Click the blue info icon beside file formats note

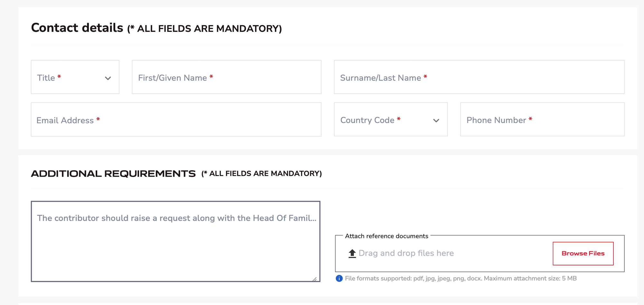339,278
